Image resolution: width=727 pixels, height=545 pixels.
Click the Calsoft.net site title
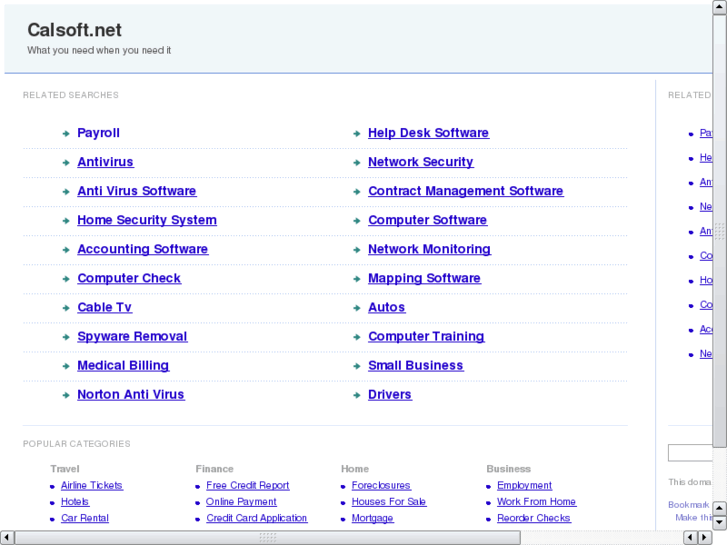pyautogui.click(x=74, y=30)
